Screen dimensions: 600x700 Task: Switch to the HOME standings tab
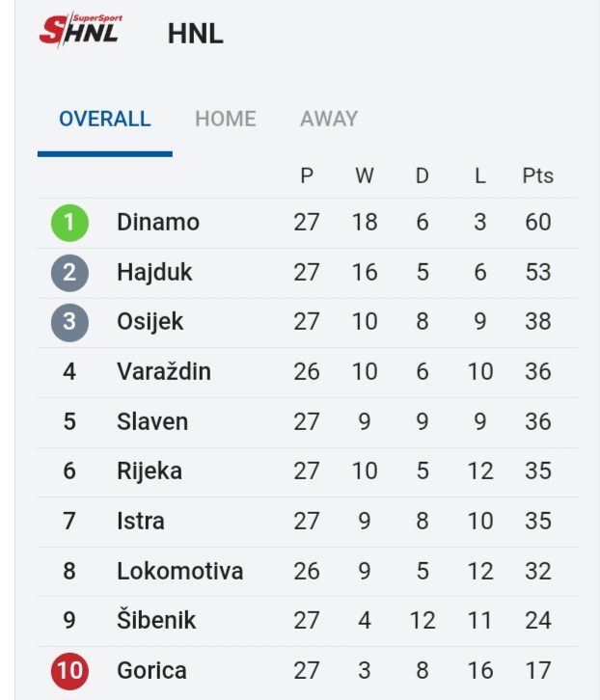(225, 120)
